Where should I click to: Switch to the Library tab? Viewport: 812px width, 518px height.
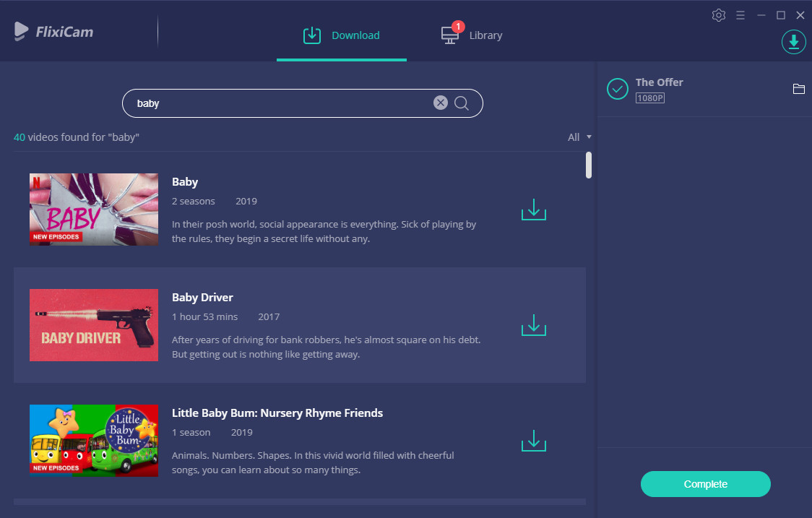[x=472, y=35]
